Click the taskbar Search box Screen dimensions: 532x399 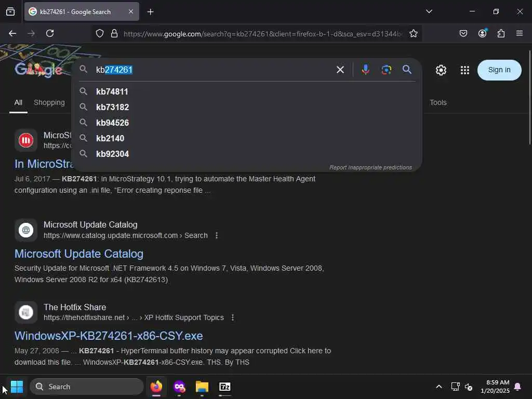point(87,387)
